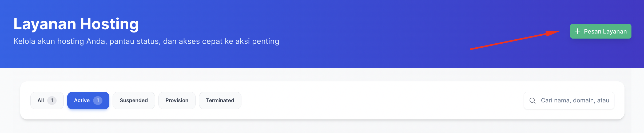This screenshot has width=644, height=133.
Task: Click the plus icon on Pesan Layanan
Action: click(x=578, y=31)
